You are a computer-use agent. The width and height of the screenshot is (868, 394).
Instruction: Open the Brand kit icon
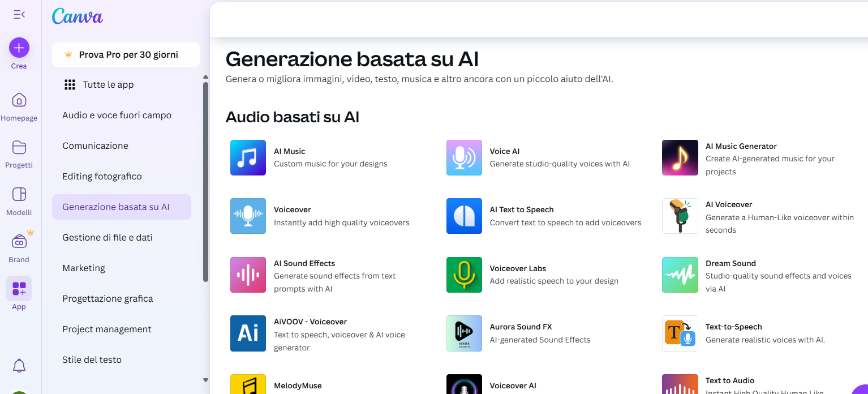tap(19, 241)
